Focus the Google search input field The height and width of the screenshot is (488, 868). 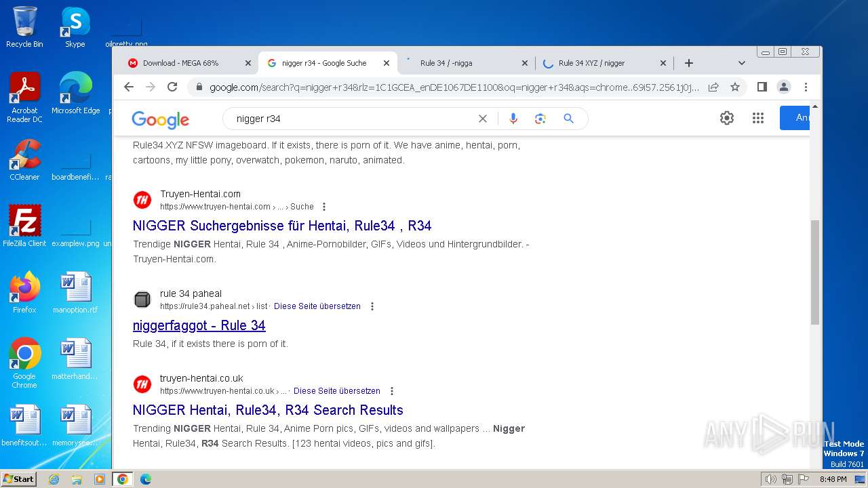[353, 119]
